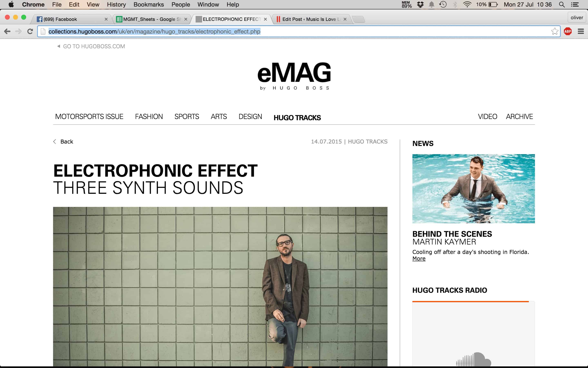Image resolution: width=588 pixels, height=368 pixels.
Task: Open the VIDEO section
Action: pyautogui.click(x=487, y=117)
